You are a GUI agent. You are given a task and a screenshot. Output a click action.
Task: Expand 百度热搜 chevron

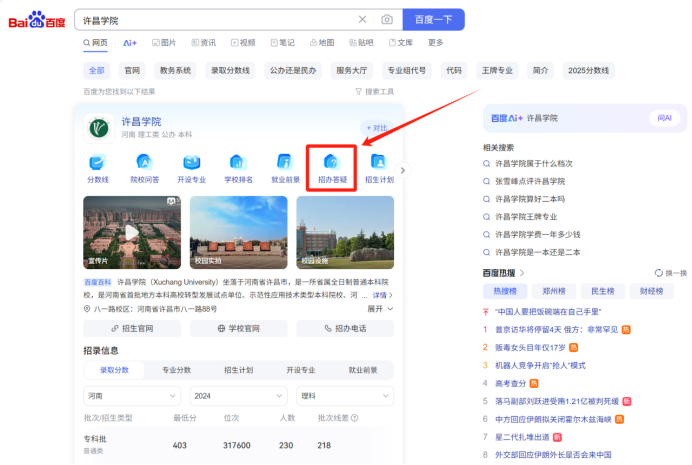tap(522, 273)
